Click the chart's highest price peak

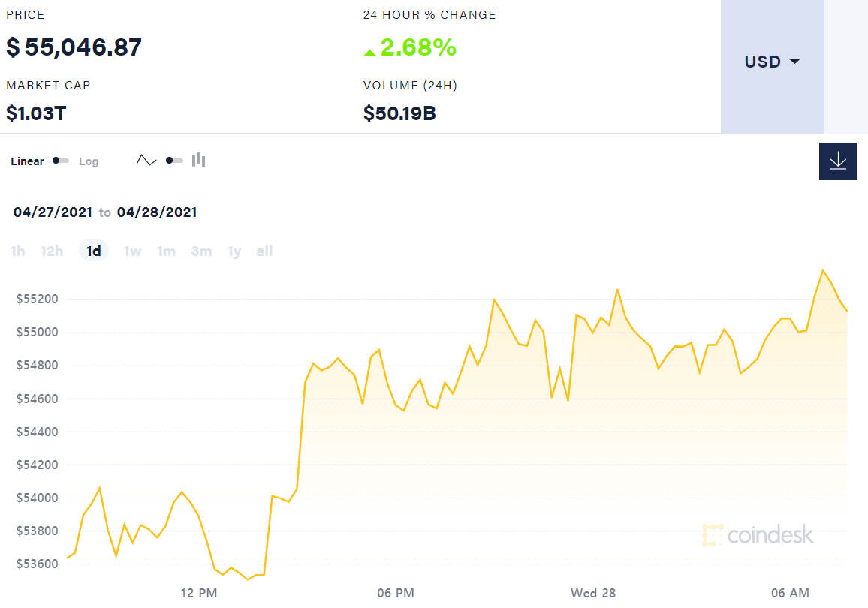pyautogui.click(x=823, y=270)
